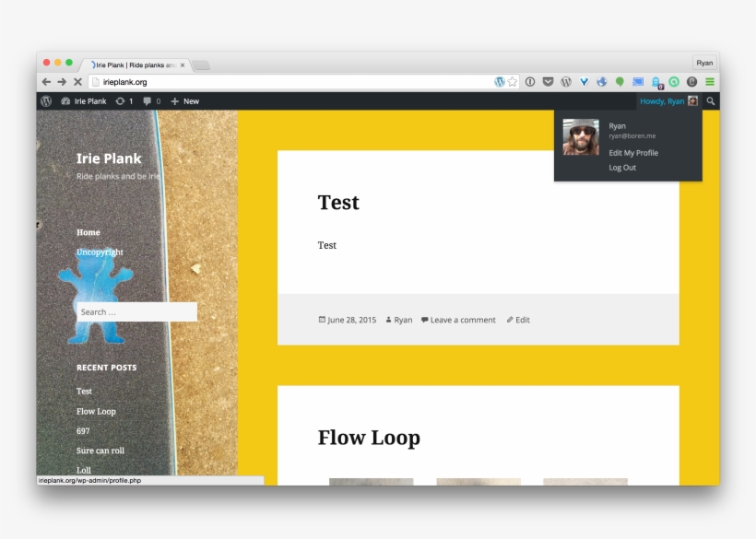
Task: Open the comments bubble in admin bar
Action: [151, 101]
